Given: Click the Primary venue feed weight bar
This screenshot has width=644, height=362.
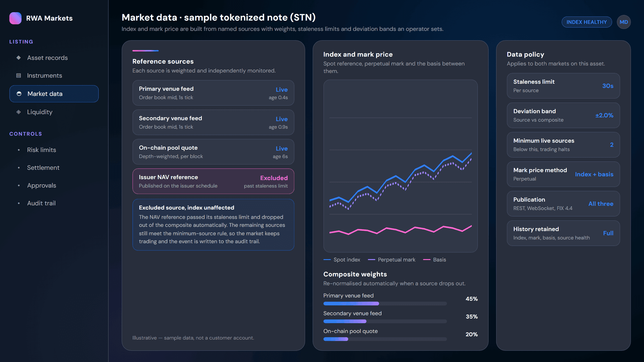Looking at the screenshot, I should click(x=385, y=304).
